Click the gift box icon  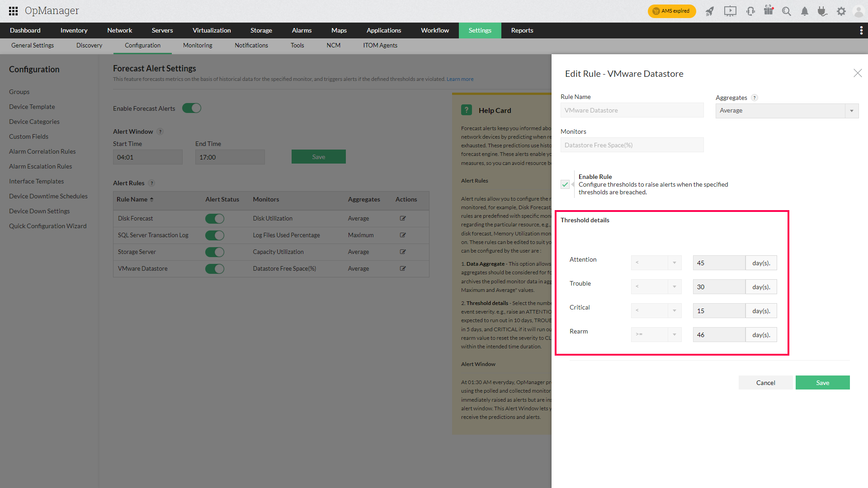(769, 10)
